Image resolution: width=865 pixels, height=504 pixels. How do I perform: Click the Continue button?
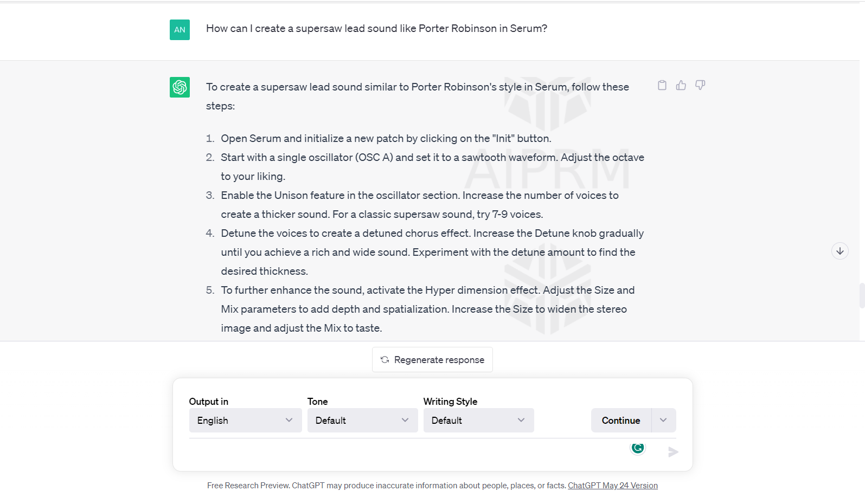click(621, 421)
